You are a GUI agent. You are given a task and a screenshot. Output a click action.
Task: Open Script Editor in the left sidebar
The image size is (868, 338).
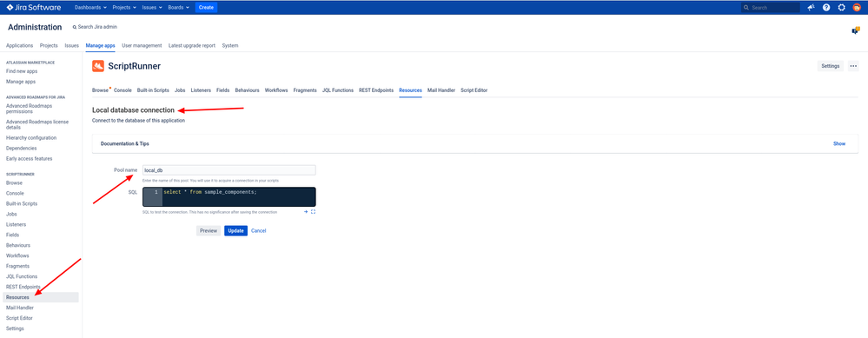[19, 318]
